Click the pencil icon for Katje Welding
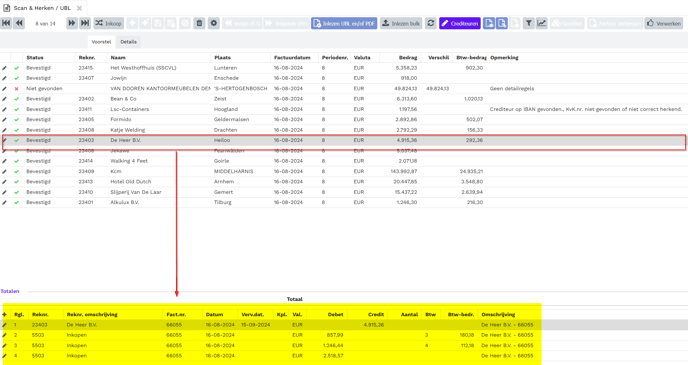Image resolution: width=688 pixels, height=365 pixels. (4, 130)
